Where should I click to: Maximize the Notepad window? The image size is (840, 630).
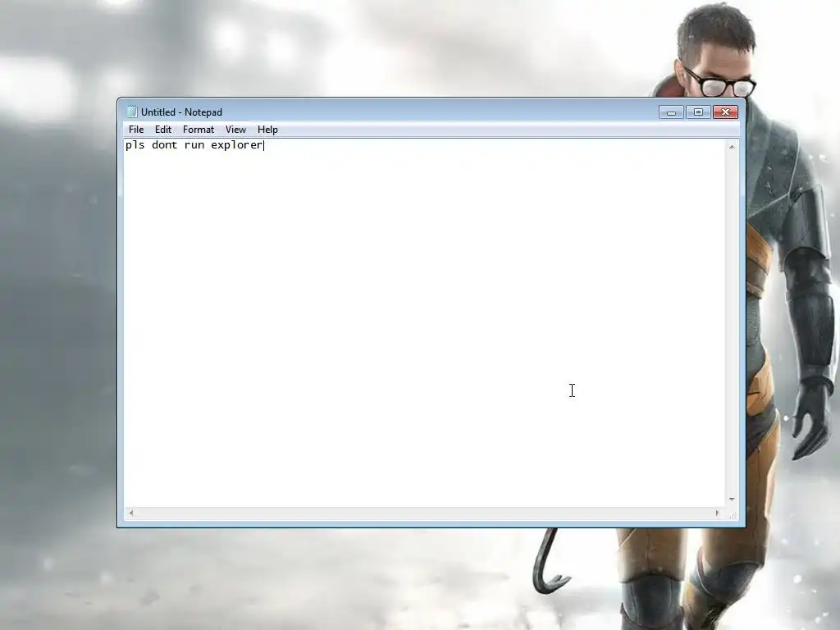pos(698,112)
